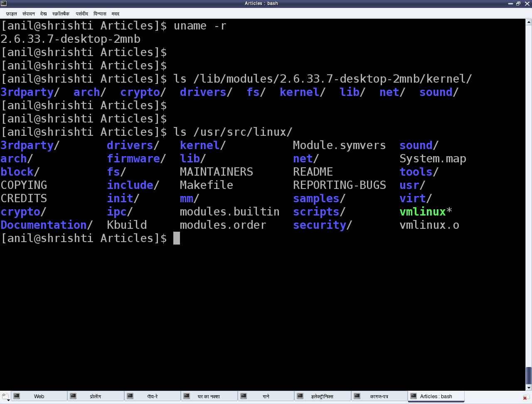Open the विन्यास menu
The image size is (532, 404).
[100, 14]
